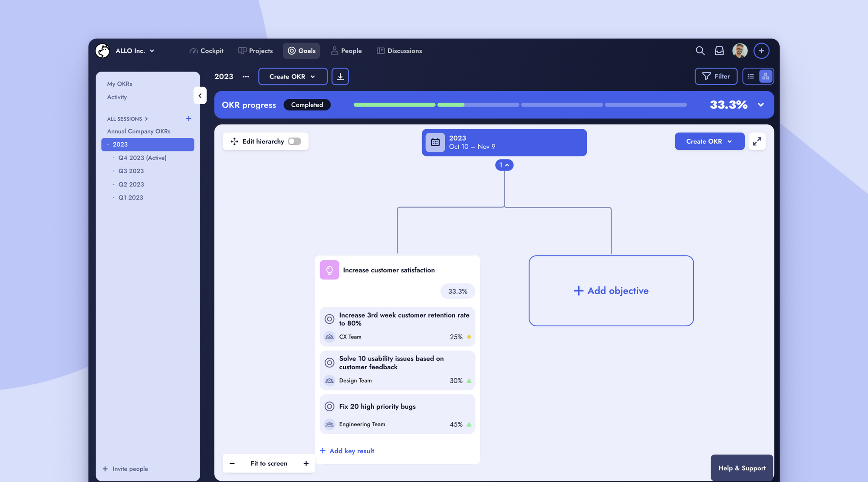This screenshot has height=482, width=868.
Task: Switch to list view icon
Action: pos(750,76)
